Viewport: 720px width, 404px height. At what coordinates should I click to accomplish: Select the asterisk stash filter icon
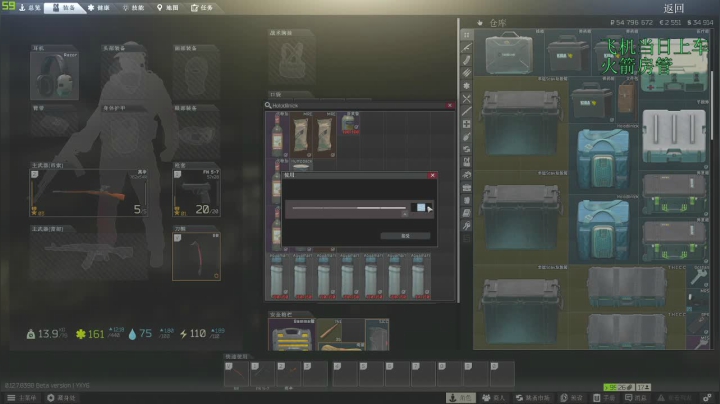tap(467, 86)
